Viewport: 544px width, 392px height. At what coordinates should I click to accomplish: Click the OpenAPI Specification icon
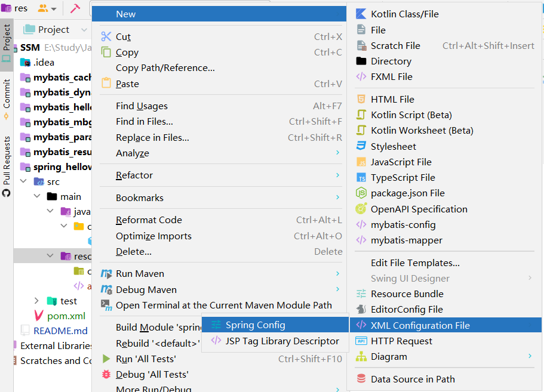pyautogui.click(x=361, y=209)
